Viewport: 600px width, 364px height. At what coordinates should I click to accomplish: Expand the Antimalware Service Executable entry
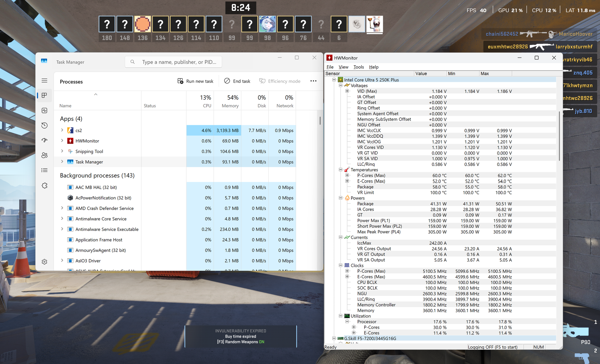[62, 229]
